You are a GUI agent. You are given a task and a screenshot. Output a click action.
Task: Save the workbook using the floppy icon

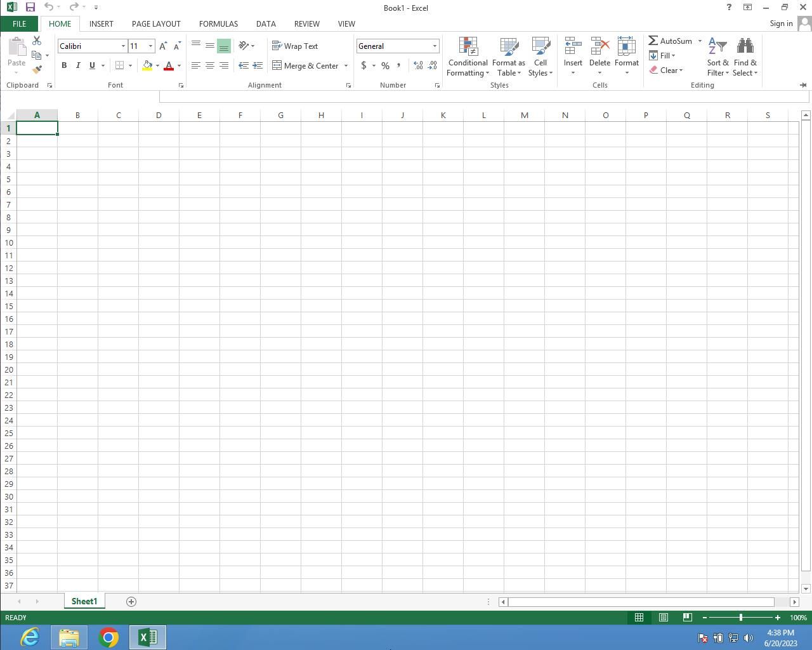30,8
